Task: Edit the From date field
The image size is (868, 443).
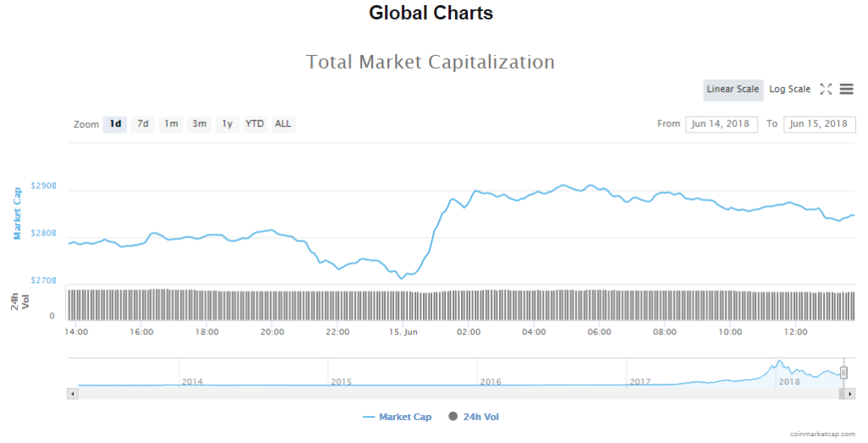Action: point(721,124)
